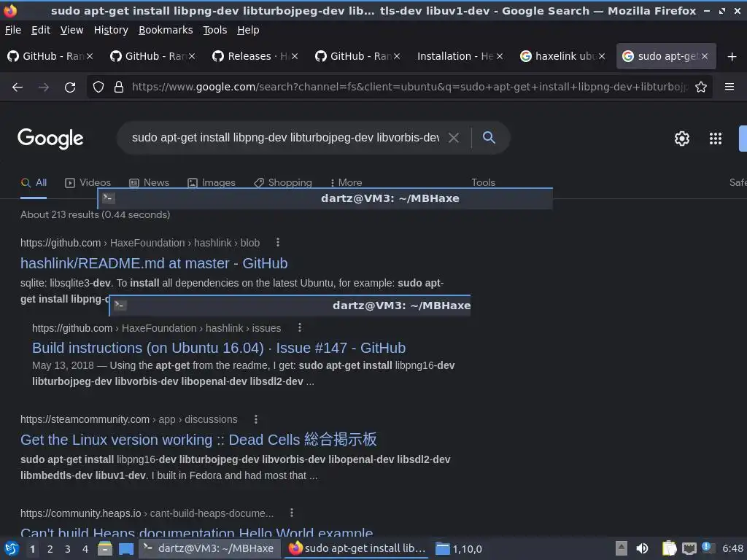
Task: Bookmark this page with the star icon
Action: [x=701, y=87]
